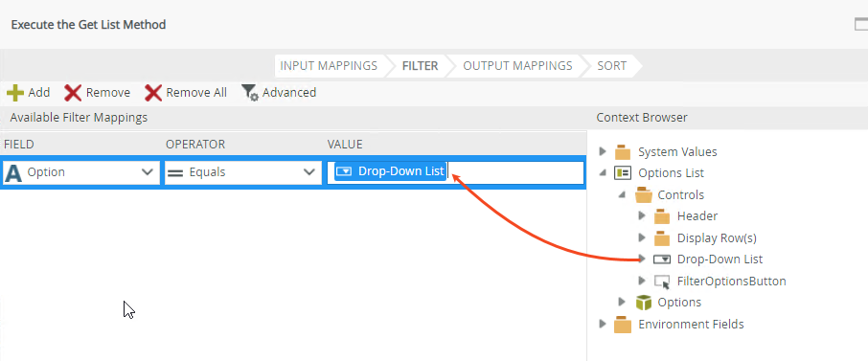Click the Equals operator symbol icon
The width and height of the screenshot is (868, 361).
175,172
